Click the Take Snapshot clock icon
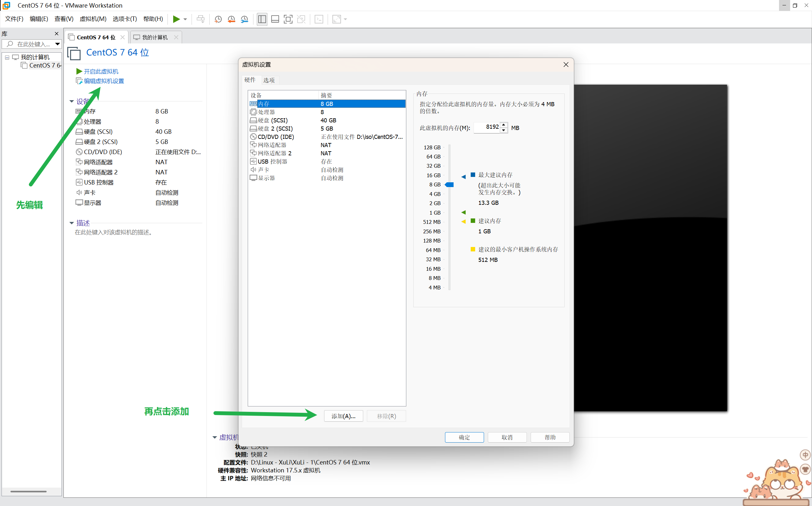Viewport: 812px width, 506px height. pos(218,19)
